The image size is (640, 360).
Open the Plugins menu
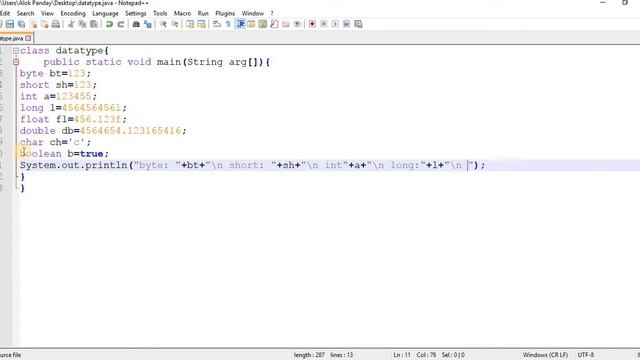(x=225, y=13)
